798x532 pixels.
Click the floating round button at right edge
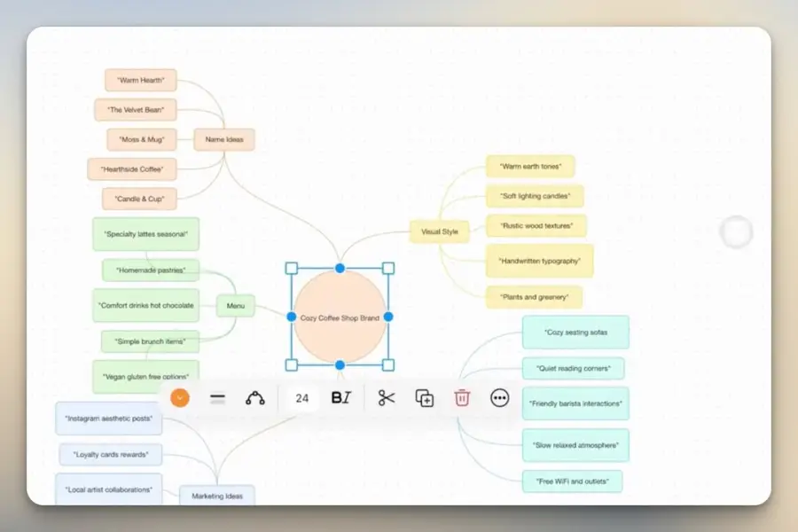(736, 231)
